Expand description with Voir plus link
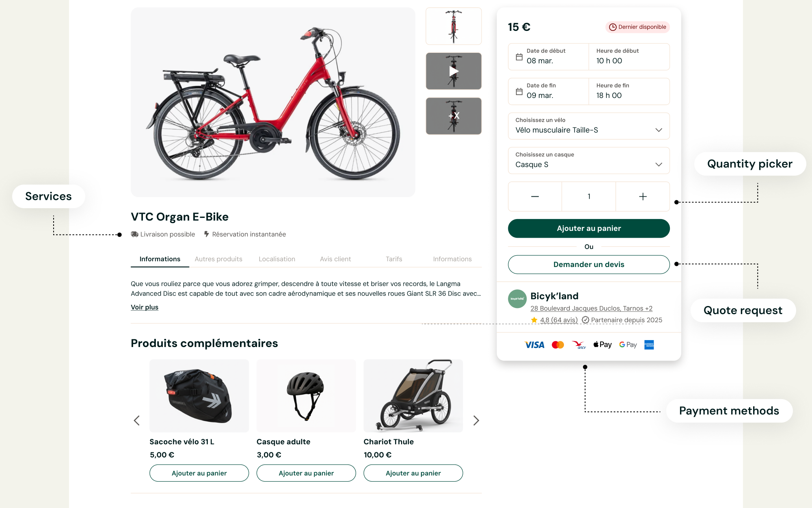The width and height of the screenshot is (812, 508). click(x=145, y=307)
